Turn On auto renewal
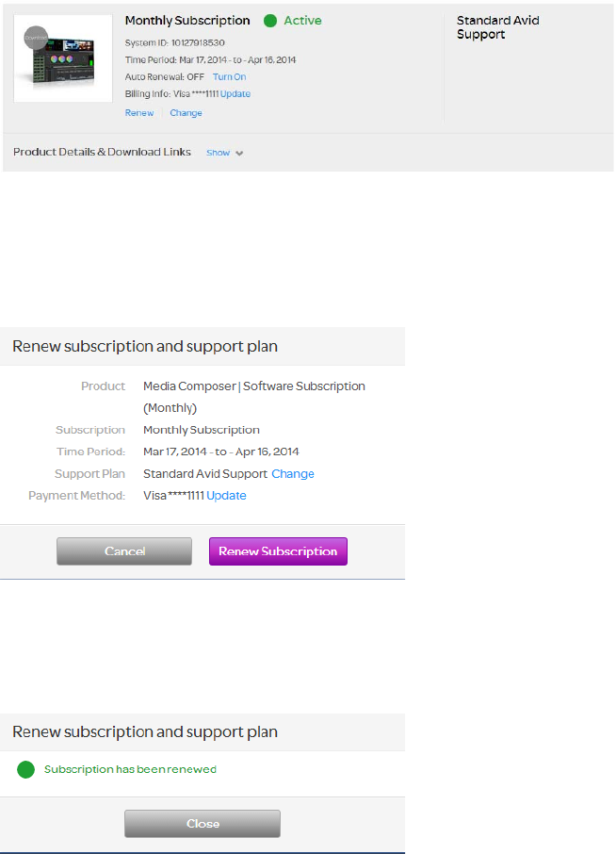Screen dimensions: 616x854 (229, 77)
